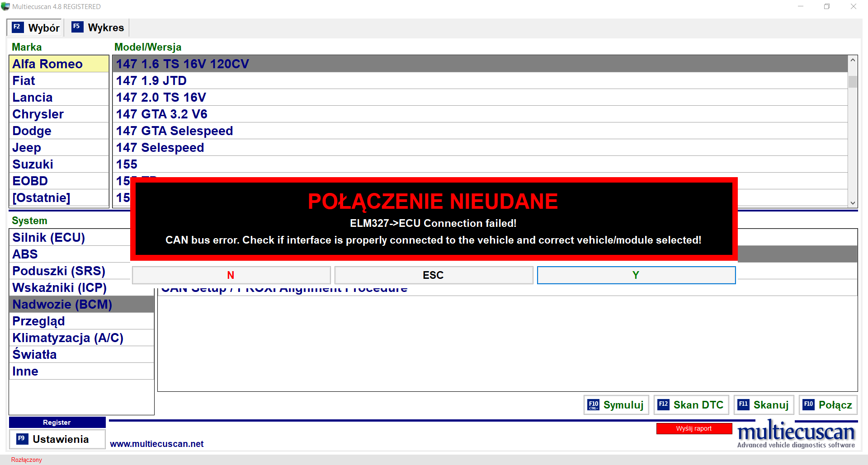Select the 147 GTA Selespeed model

click(x=174, y=131)
